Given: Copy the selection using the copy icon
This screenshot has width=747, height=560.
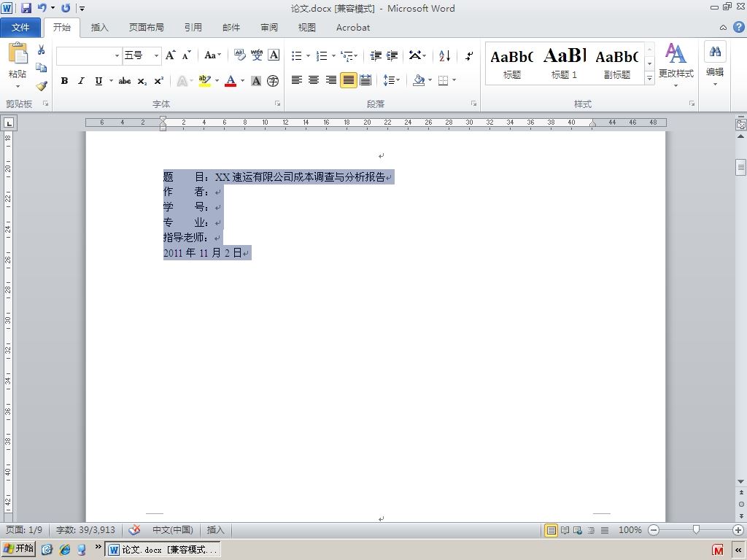Looking at the screenshot, I should 41,68.
